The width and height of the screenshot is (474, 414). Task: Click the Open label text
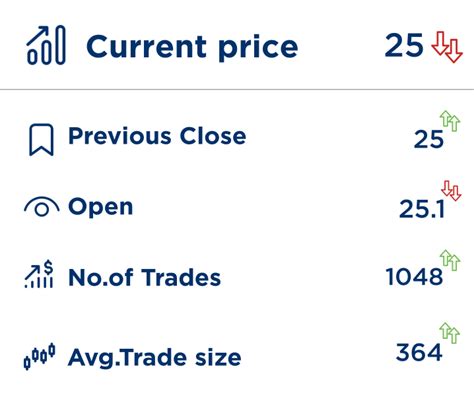pyautogui.click(x=100, y=208)
